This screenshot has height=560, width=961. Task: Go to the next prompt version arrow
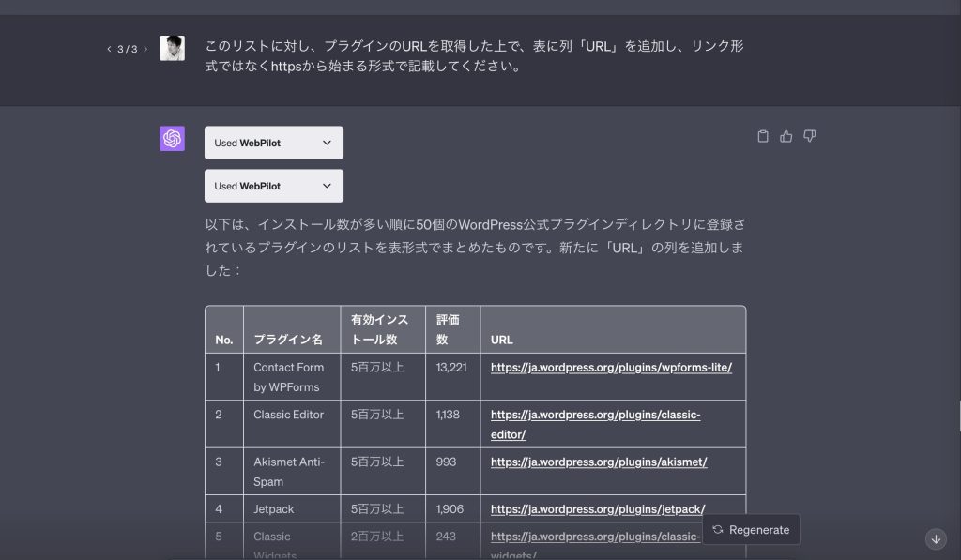(x=145, y=49)
